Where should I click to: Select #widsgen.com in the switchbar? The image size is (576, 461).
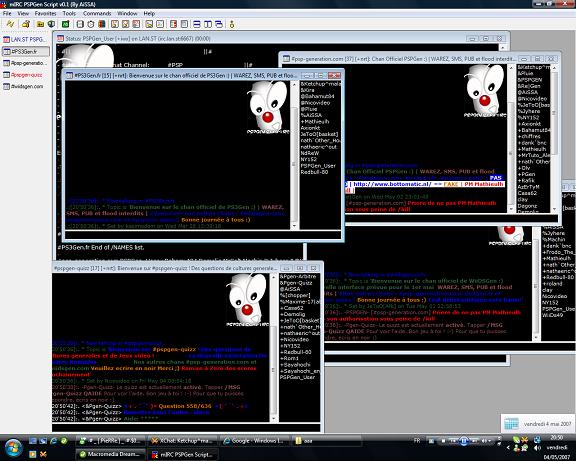(x=26, y=86)
